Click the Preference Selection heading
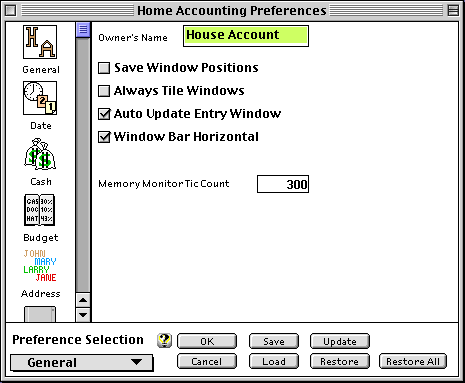This screenshot has width=465, height=383. click(x=78, y=340)
